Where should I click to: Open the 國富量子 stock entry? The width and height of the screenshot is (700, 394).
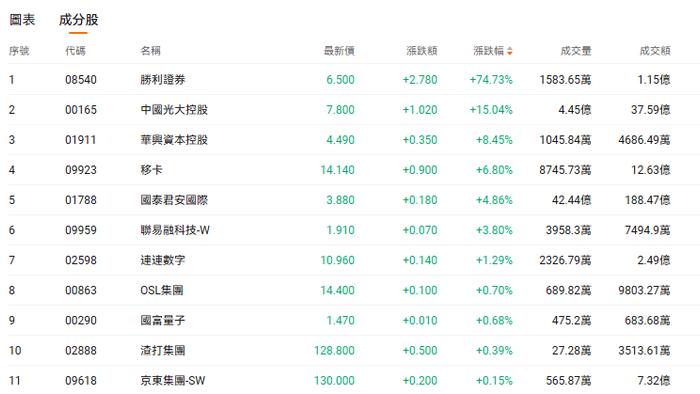pos(163,320)
